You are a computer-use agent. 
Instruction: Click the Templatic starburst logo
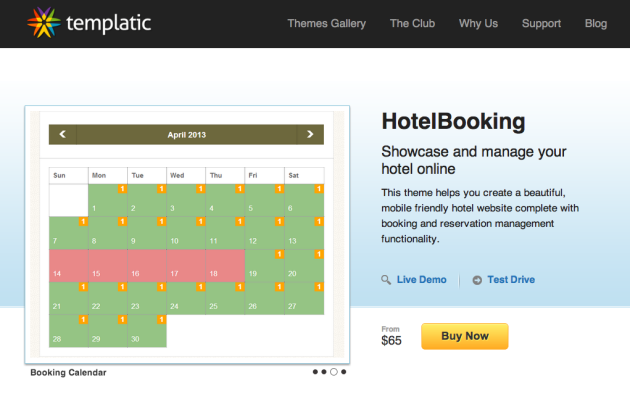click(x=43, y=22)
